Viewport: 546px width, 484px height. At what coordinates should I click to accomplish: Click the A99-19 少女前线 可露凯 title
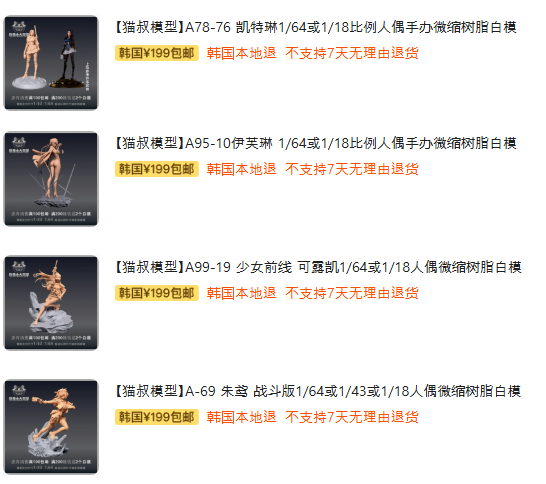(318, 267)
